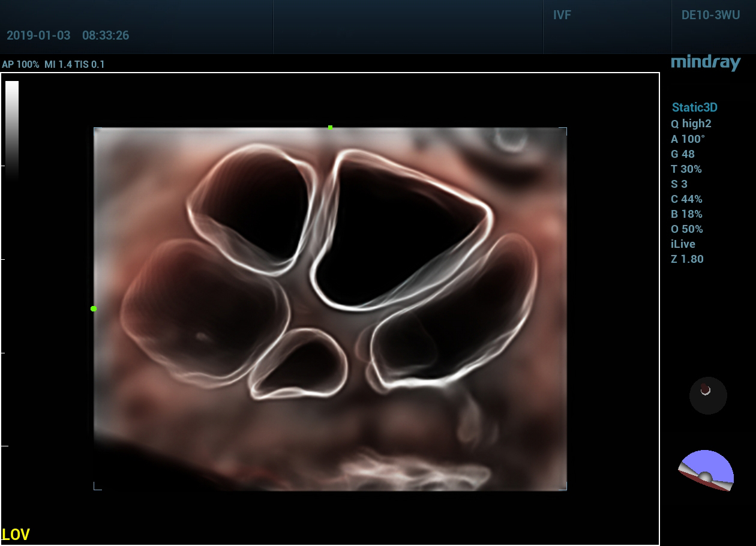Click the green dot marker on left edge
Image resolution: width=756 pixels, height=546 pixels.
tap(94, 308)
